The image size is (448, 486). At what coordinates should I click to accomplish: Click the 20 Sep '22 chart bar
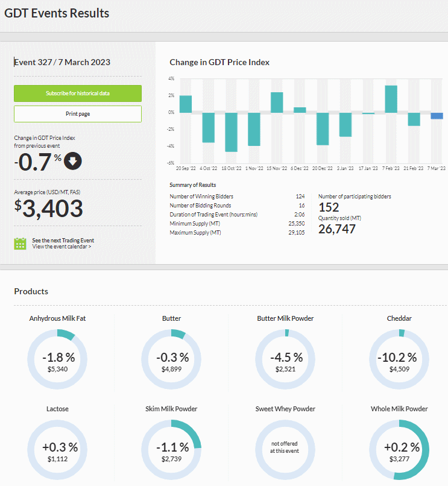186,104
